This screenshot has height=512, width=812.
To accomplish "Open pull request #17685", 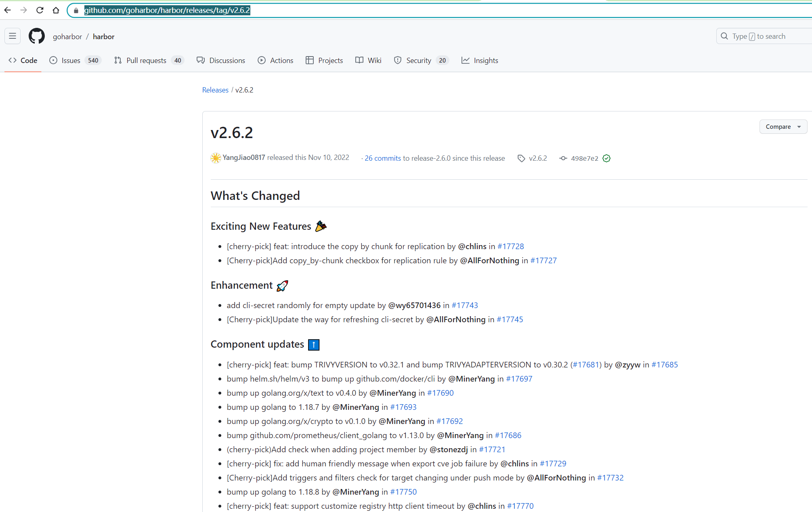I will coord(665,365).
